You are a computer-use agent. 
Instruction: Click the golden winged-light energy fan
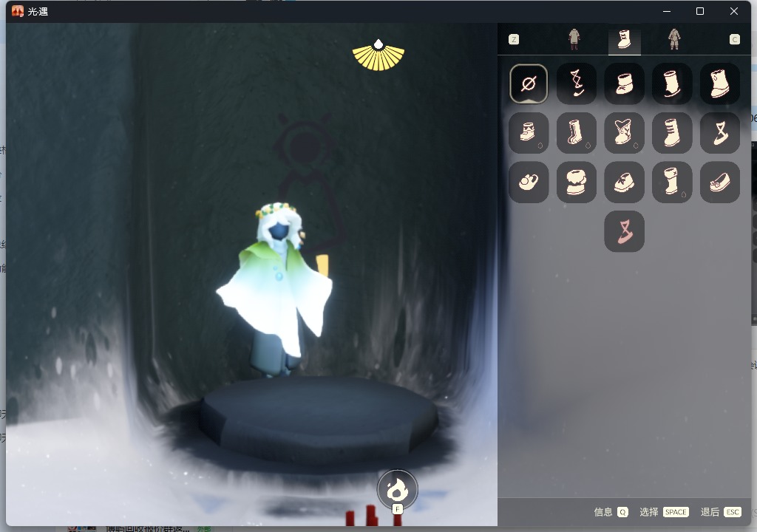click(378, 55)
